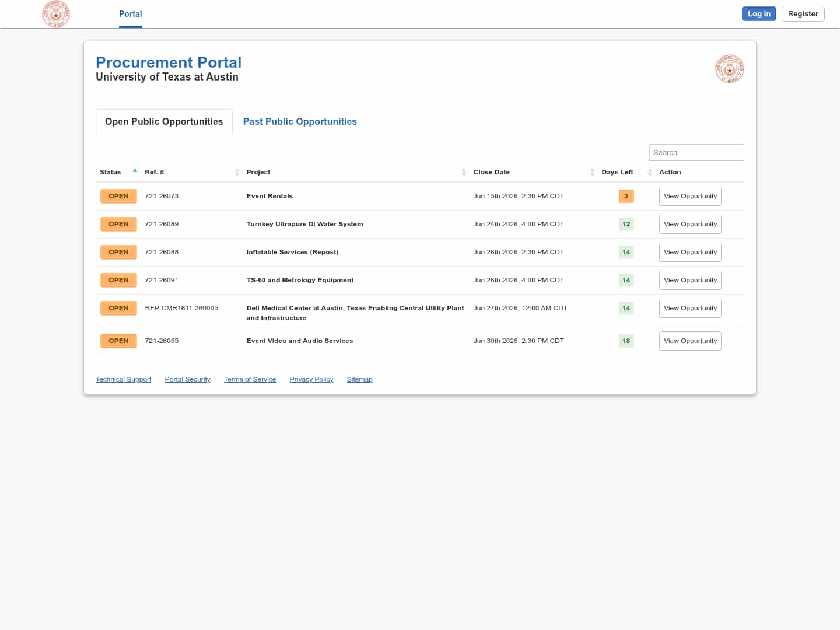
Task: Click the Register button
Action: click(803, 14)
